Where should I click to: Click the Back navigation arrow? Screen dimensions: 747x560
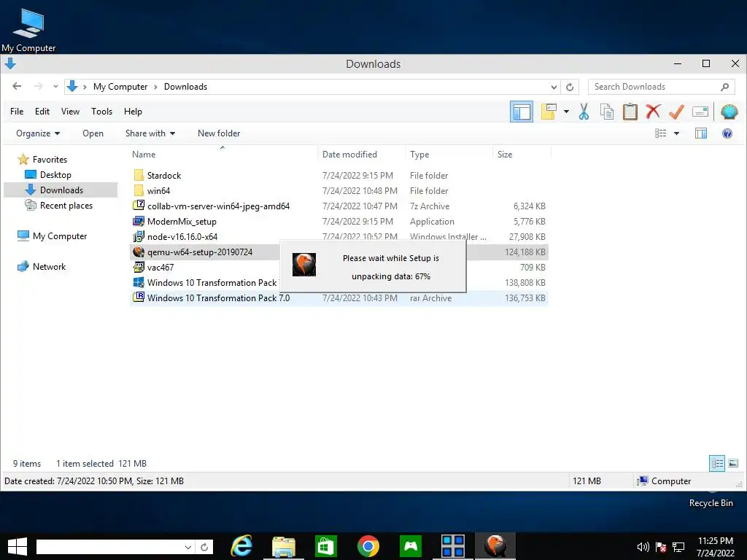(18, 86)
